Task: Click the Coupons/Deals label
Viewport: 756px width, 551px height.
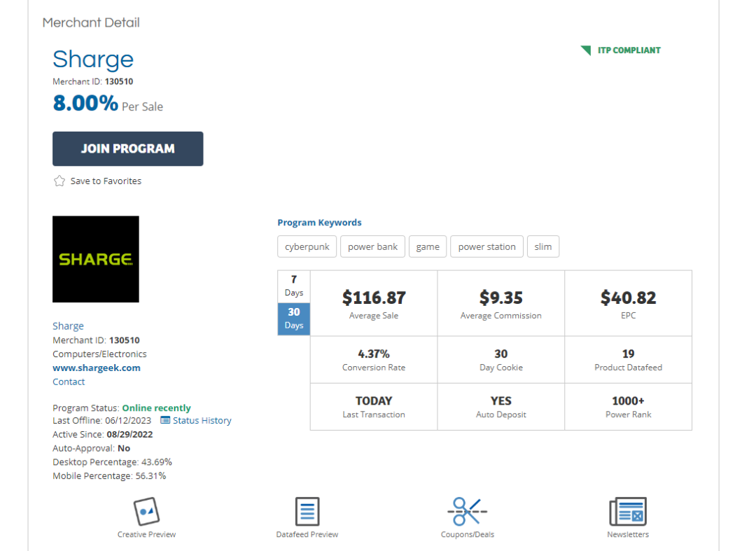Action: [467, 535]
